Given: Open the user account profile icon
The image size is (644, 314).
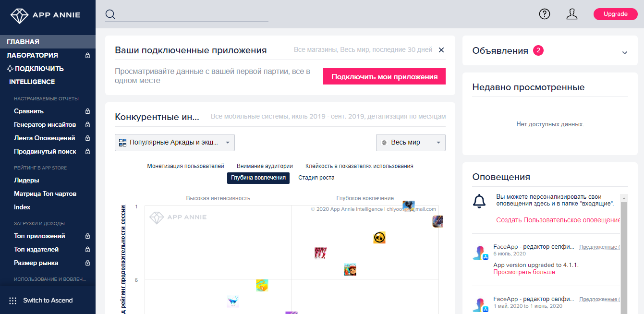Looking at the screenshot, I should (571, 14).
